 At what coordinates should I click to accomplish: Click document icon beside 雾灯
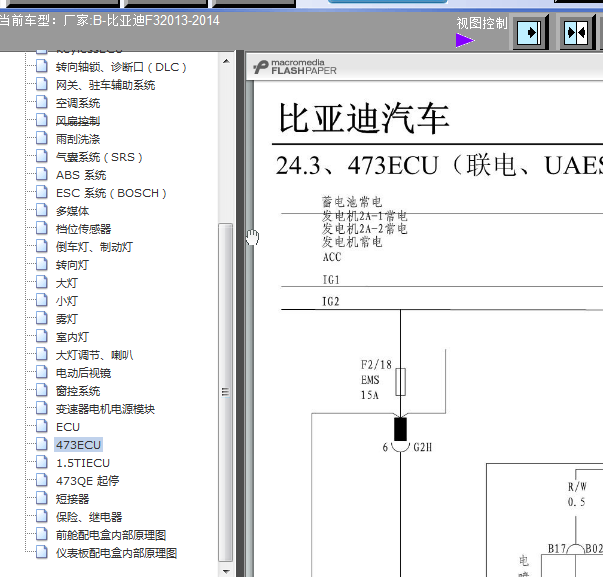[x=42, y=318]
